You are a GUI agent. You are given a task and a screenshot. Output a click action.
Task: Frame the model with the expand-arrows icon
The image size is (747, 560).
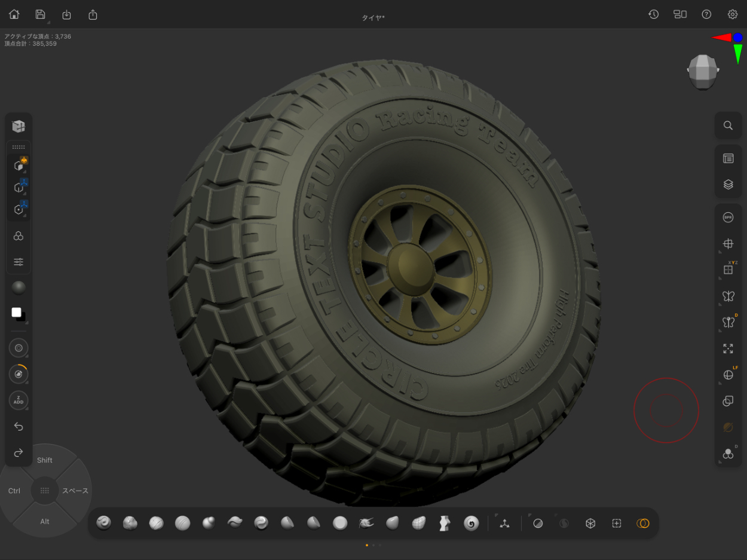point(728,348)
